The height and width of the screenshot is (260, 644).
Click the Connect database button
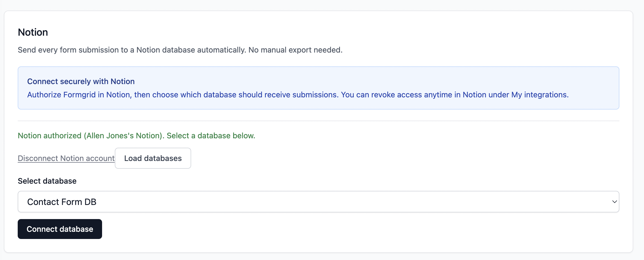60,229
